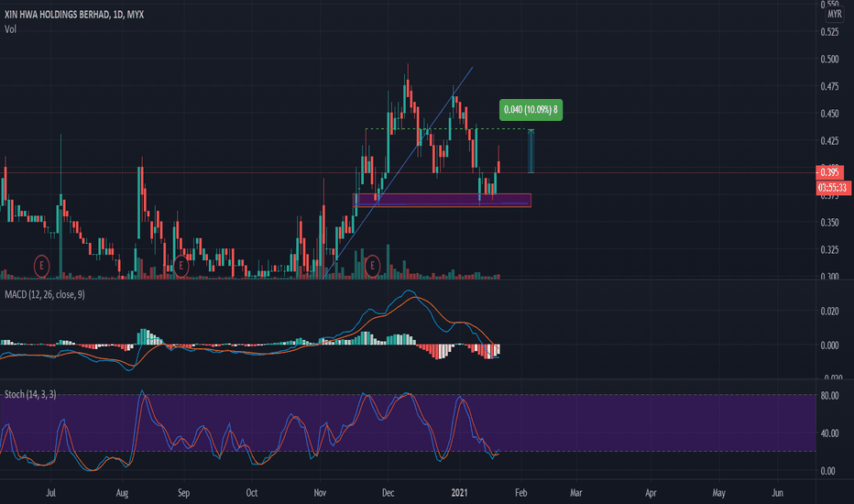Click the Dec label on time axis
The height and width of the screenshot is (504, 854).
(x=388, y=493)
